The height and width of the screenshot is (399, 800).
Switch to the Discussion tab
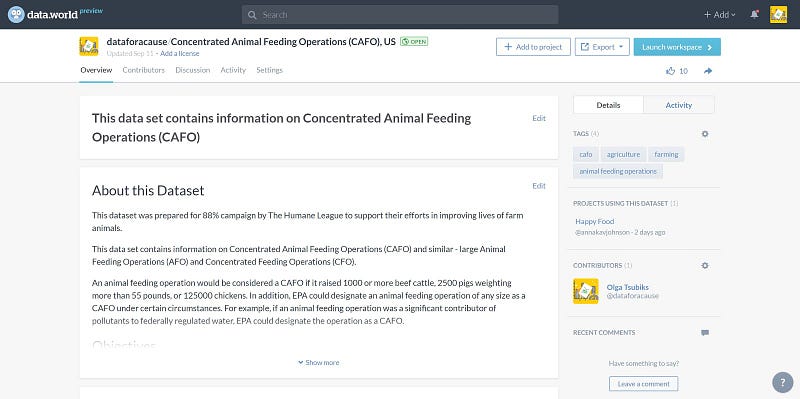(193, 70)
